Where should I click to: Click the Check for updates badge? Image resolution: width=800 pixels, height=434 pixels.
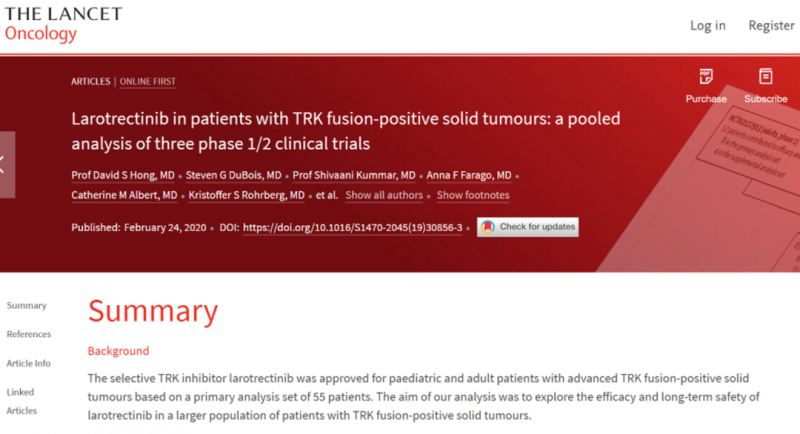(x=528, y=227)
